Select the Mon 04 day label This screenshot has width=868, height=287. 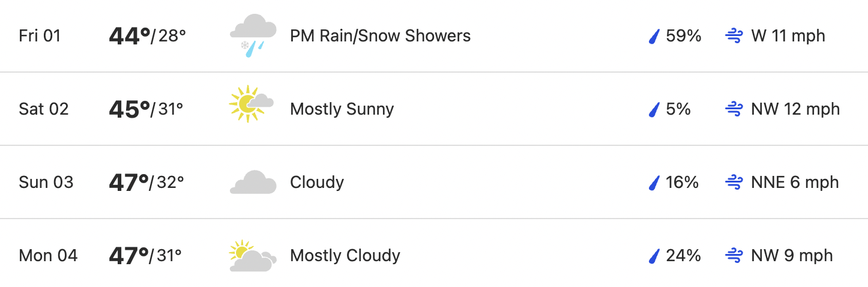pos(49,255)
